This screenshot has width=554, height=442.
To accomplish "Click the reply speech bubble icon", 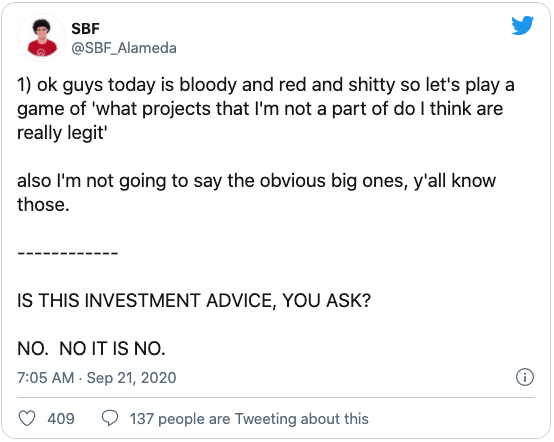I will coord(110,419).
